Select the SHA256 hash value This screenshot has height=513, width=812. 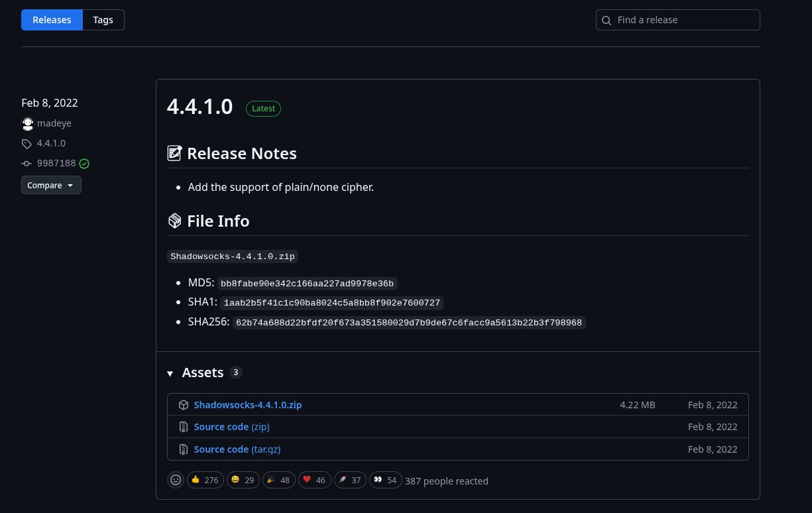[409, 323]
